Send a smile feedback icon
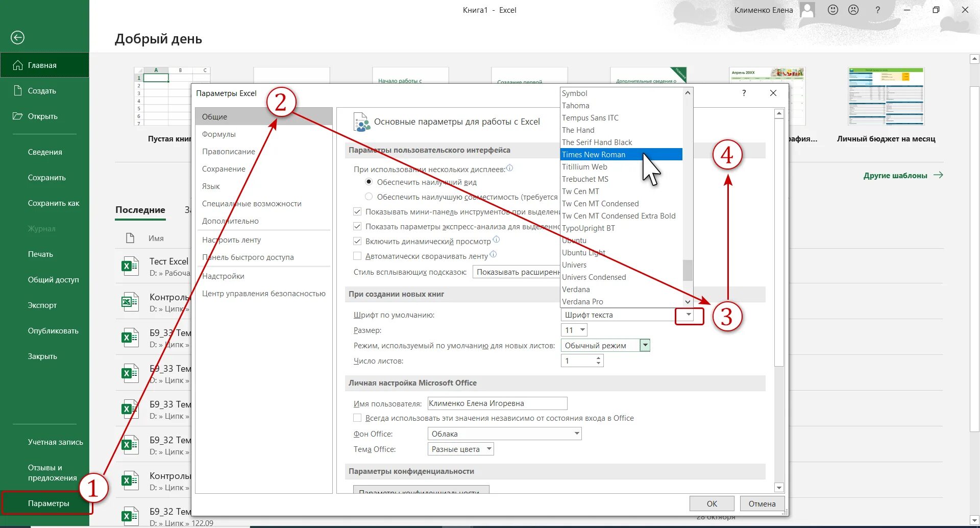Image resolution: width=980 pixels, height=528 pixels. (833, 10)
